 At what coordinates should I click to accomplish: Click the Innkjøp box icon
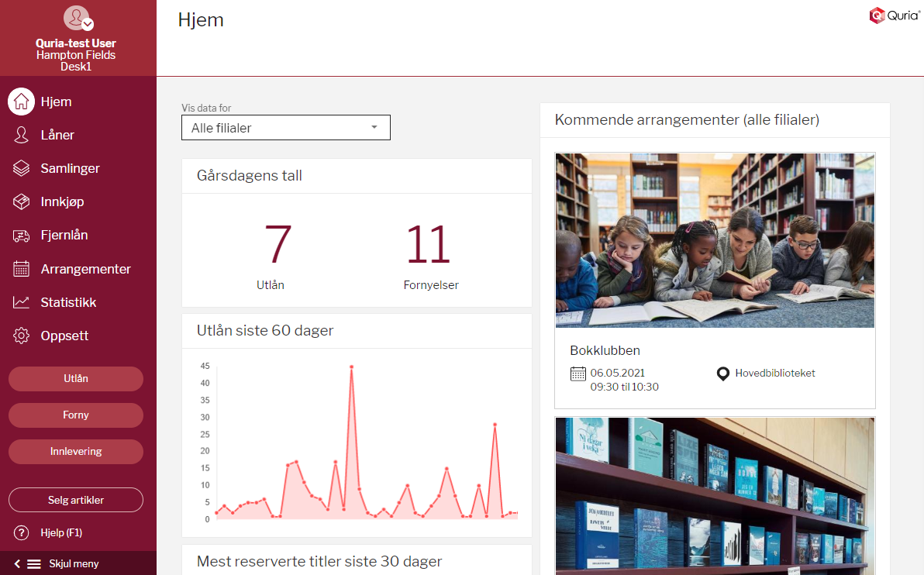[x=21, y=201]
